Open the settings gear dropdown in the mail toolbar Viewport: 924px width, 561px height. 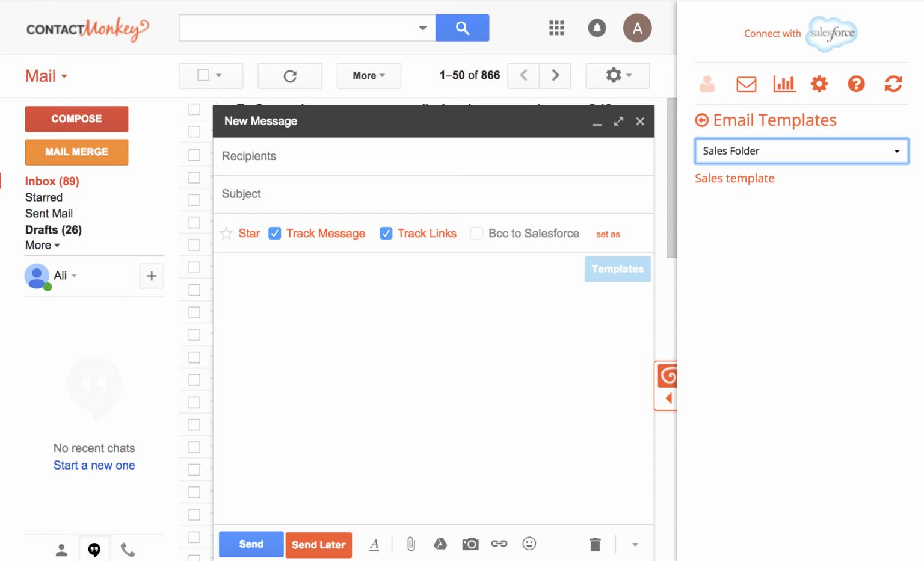(618, 76)
